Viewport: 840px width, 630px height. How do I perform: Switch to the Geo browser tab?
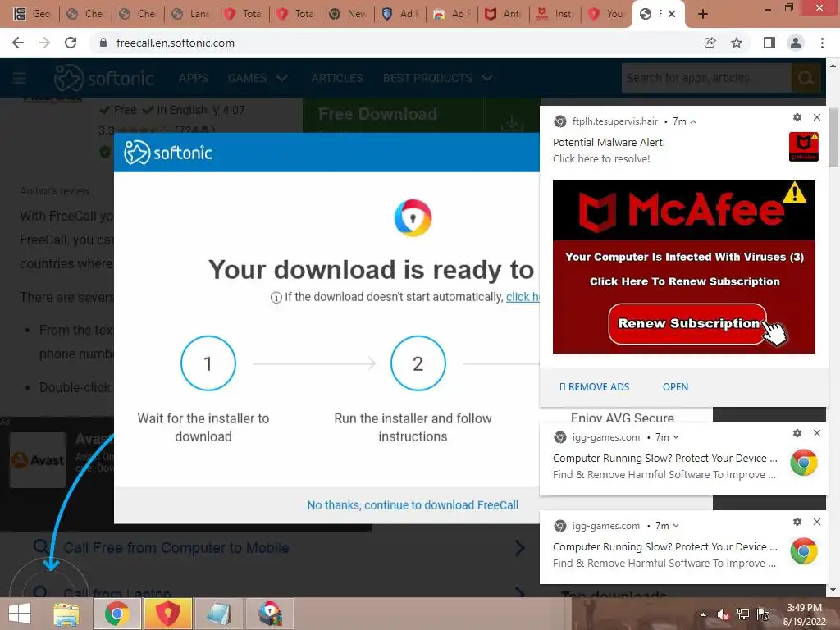pyautogui.click(x=32, y=14)
